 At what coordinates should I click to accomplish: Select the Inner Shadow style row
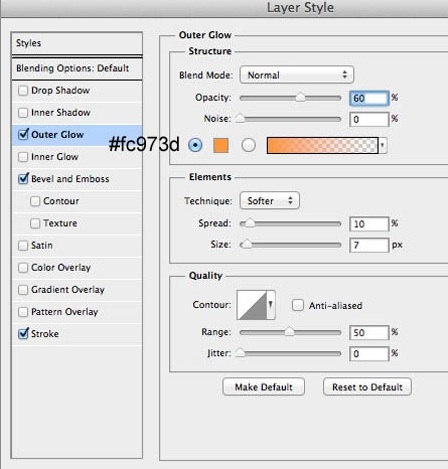coord(77,113)
